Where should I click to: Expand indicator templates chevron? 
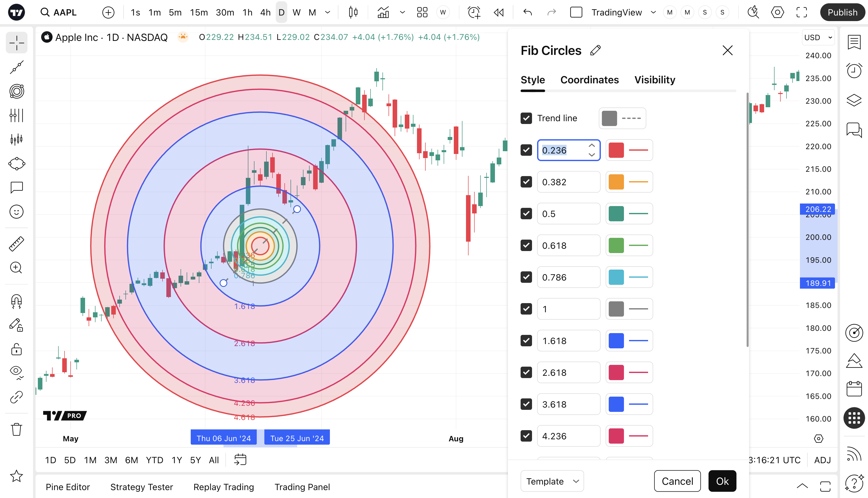(x=402, y=13)
